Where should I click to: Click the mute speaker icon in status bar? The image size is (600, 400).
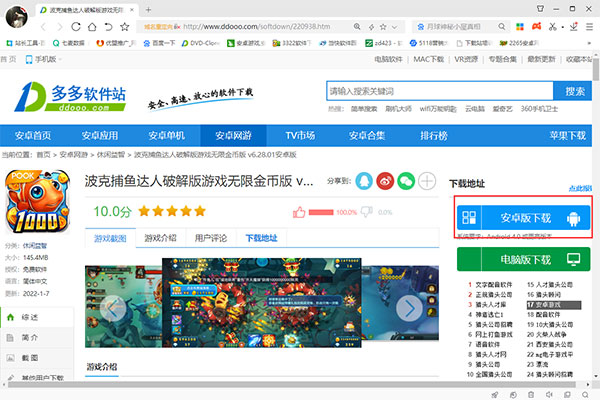[549, 395]
